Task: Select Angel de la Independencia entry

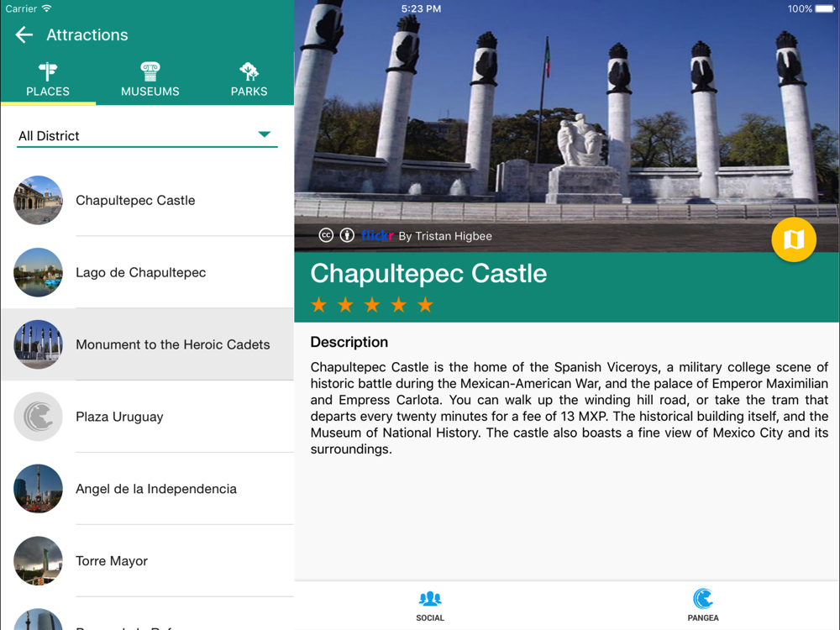Action: click(x=147, y=489)
